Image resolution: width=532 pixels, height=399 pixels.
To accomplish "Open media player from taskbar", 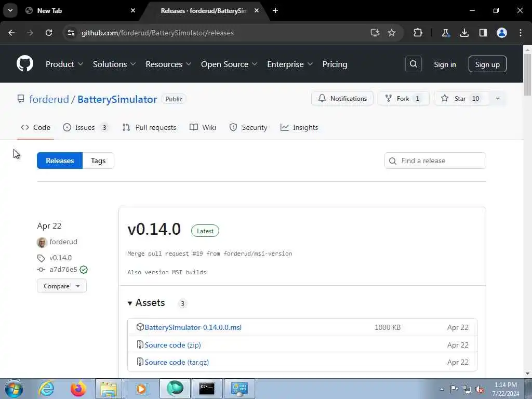I will (x=141, y=389).
